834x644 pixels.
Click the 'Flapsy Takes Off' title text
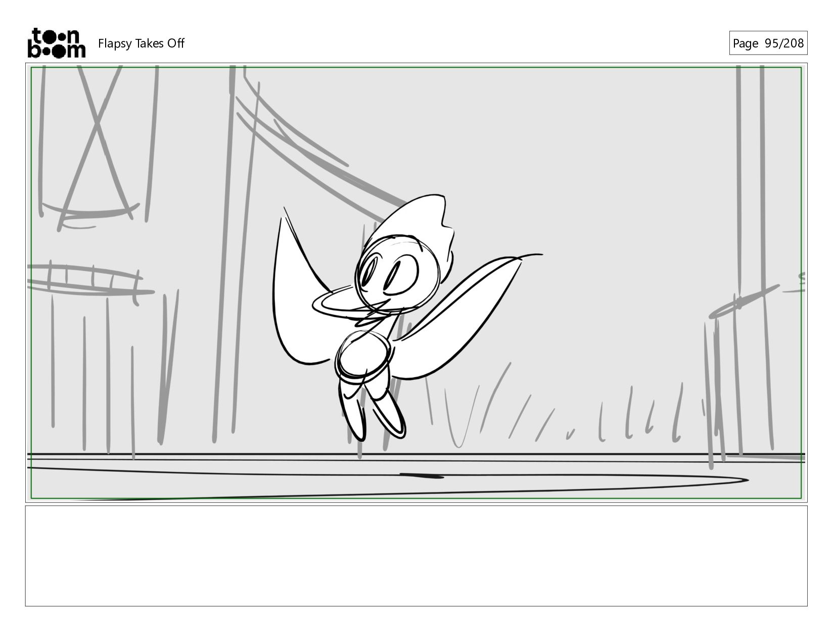coord(141,43)
